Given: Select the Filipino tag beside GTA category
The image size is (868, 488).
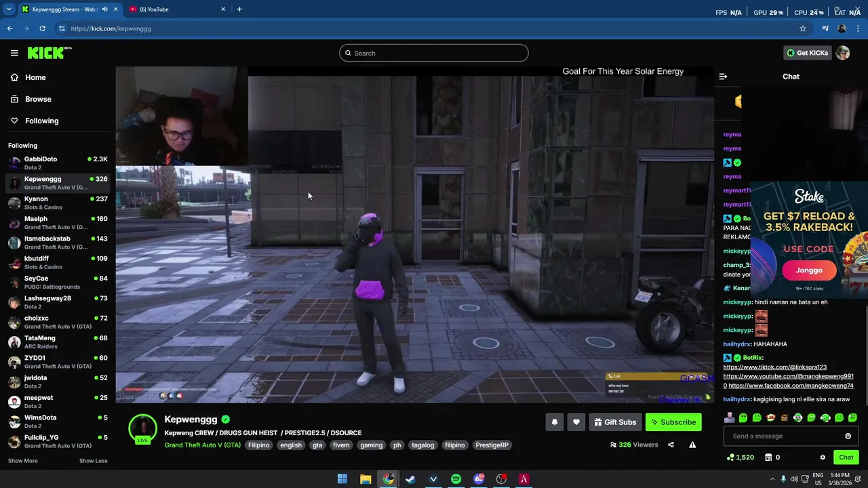Looking at the screenshot, I should (258, 445).
